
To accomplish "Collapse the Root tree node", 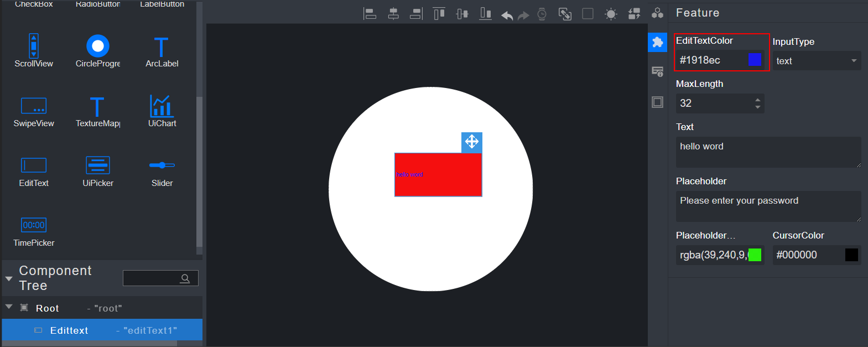I will point(9,307).
